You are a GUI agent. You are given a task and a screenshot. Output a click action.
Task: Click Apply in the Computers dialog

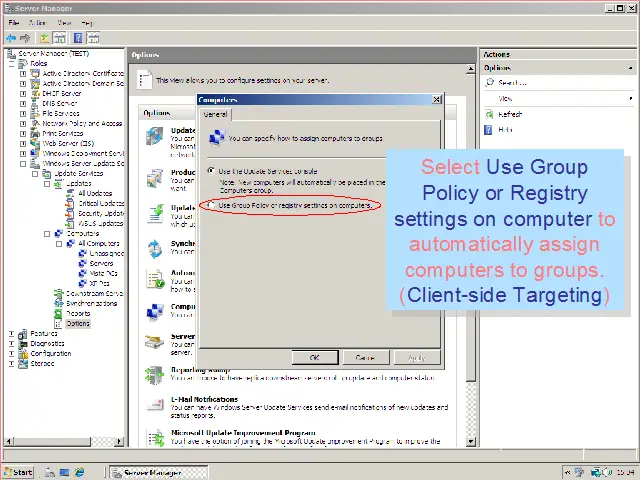point(416,358)
